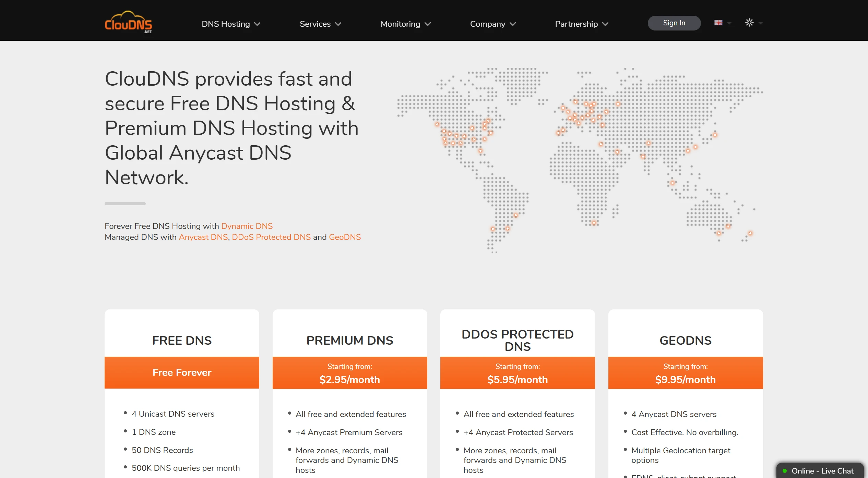Image resolution: width=868 pixels, height=478 pixels.
Task: Click the main ClouDNS headline text
Action: [x=232, y=128]
